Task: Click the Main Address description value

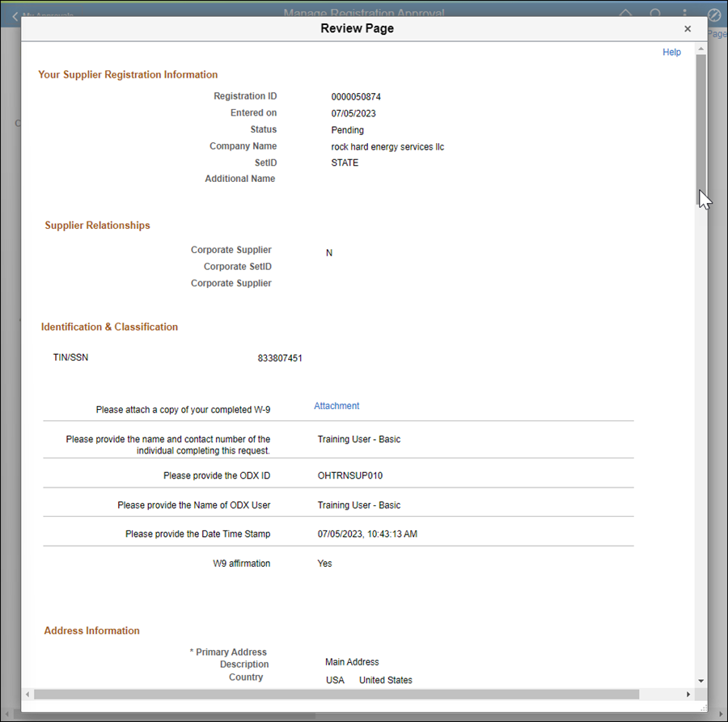Action: (x=352, y=662)
